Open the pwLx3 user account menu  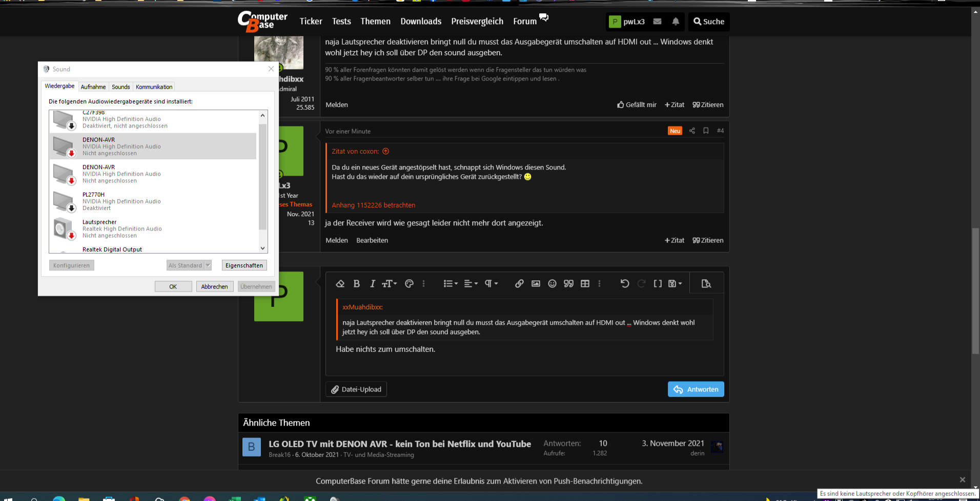coord(627,22)
